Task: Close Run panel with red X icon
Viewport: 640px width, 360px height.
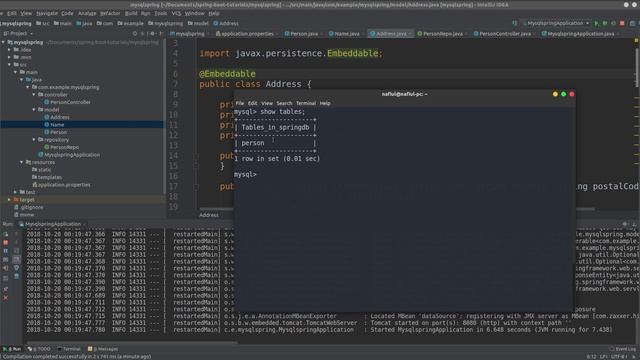Action: click(6, 298)
